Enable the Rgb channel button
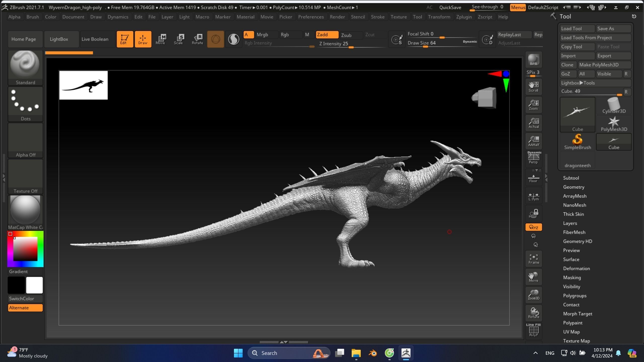The width and height of the screenshot is (644, 362). point(291,35)
